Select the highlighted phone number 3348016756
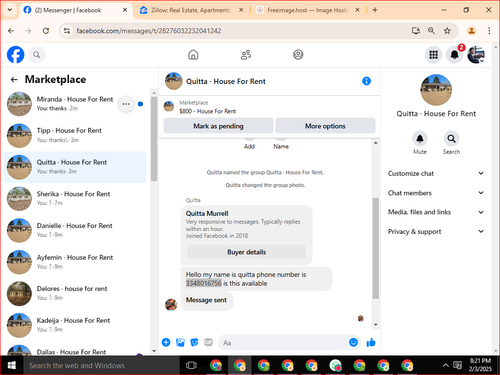Viewport: 500px width, 375px height. click(204, 283)
